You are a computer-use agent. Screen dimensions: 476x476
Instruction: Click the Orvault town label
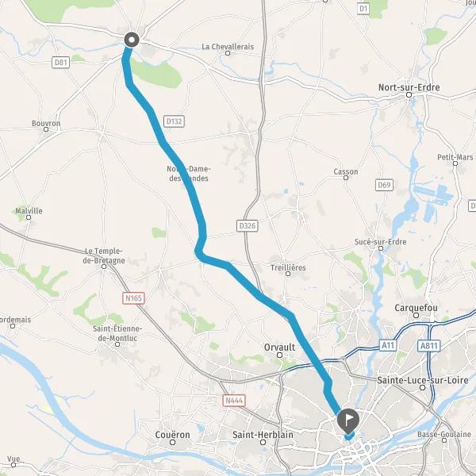point(279,347)
